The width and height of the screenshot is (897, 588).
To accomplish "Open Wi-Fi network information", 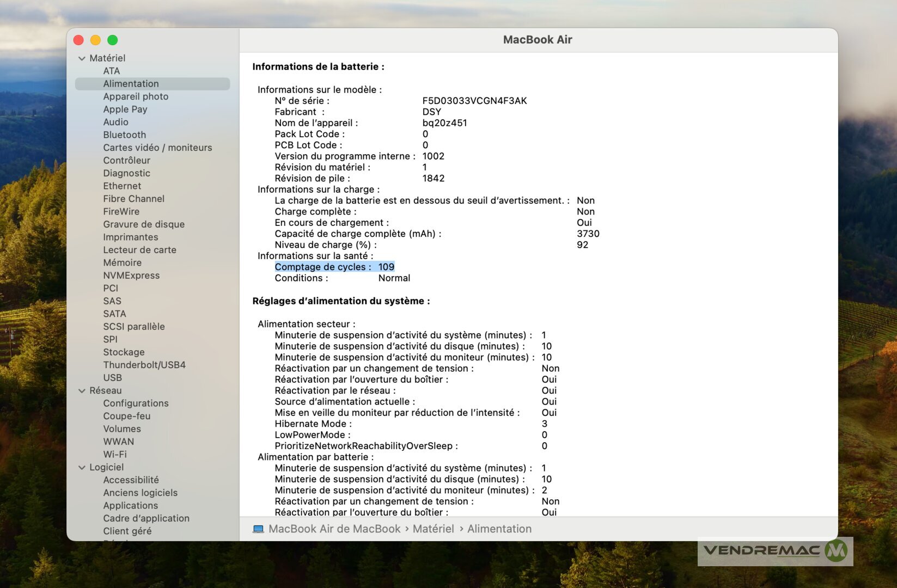I will [115, 455].
